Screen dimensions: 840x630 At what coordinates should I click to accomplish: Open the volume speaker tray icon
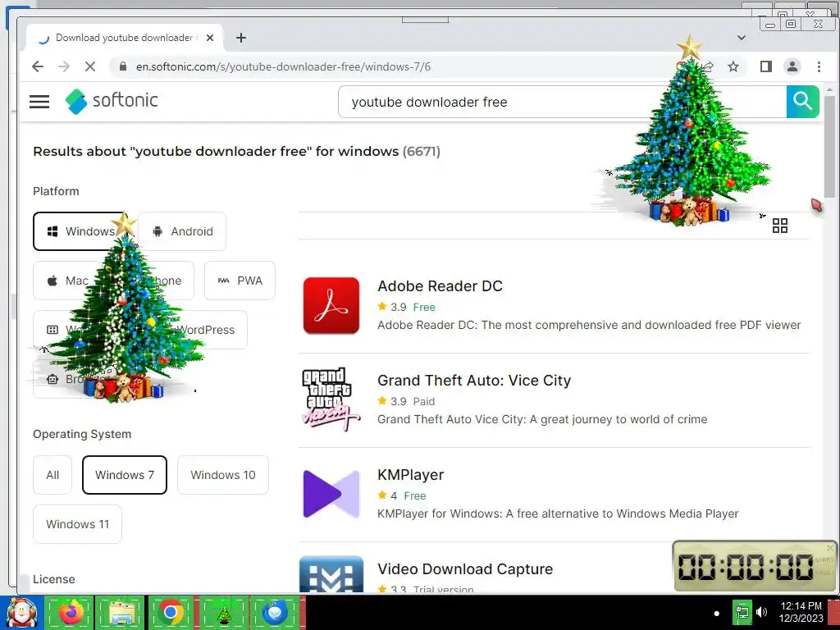click(x=761, y=612)
